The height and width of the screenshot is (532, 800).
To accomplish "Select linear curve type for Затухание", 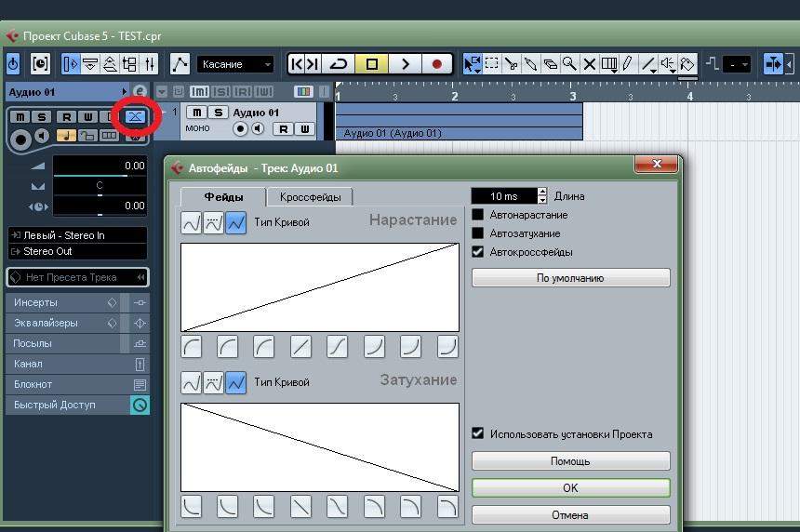I will tap(235, 383).
